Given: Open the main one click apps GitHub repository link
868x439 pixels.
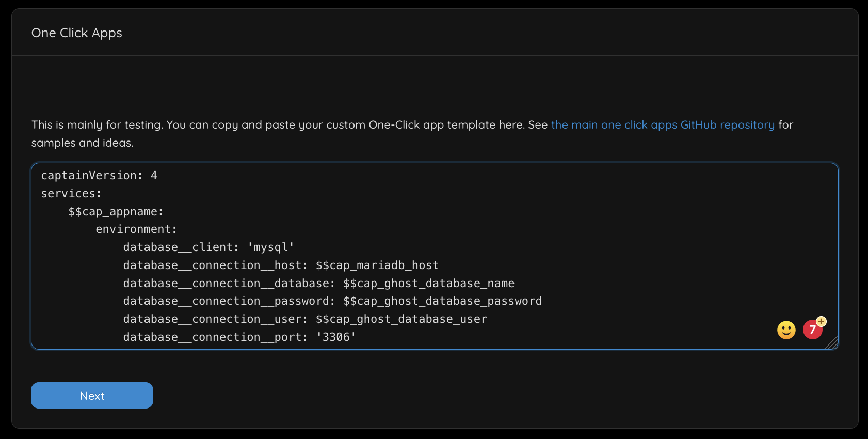Looking at the screenshot, I should [x=662, y=125].
